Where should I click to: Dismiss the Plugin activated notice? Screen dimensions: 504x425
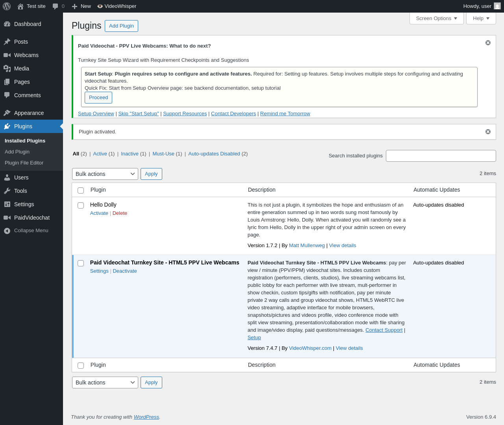click(488, 132)
